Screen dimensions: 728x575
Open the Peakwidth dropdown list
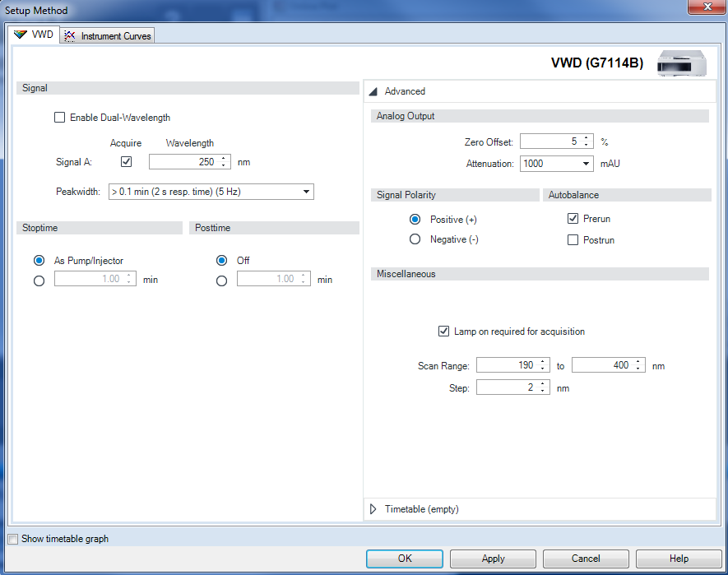coord(305,191)
